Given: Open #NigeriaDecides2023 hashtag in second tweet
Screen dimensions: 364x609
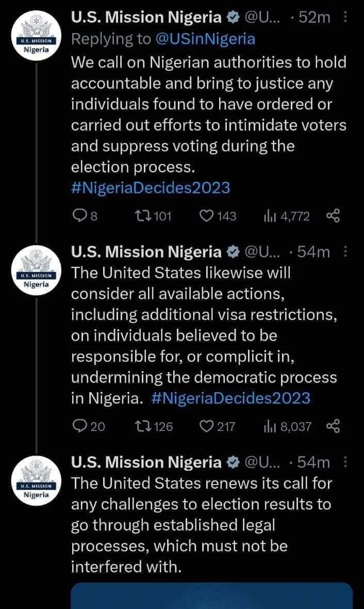Looking at the screenshot, I should (231, 398).
